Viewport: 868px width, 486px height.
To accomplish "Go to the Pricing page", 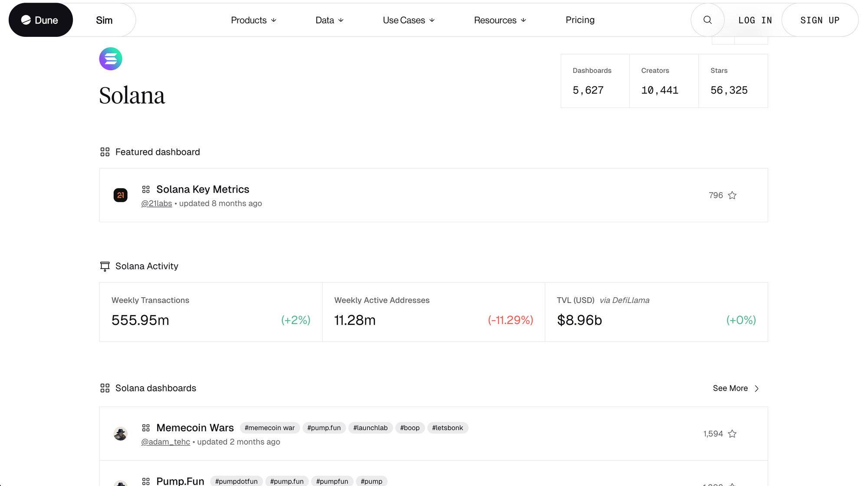I will point(580,20).
